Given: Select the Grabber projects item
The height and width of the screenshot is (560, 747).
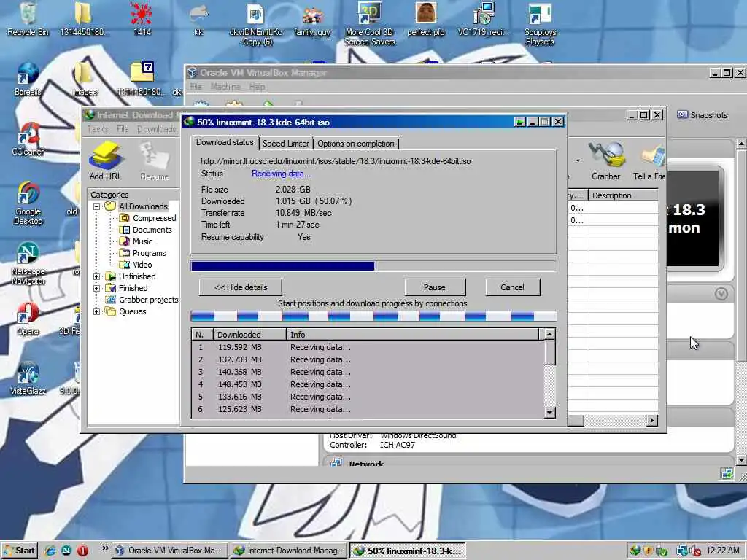Looking at the screenshot, I should pyautogui.click(x=142, y=300).
